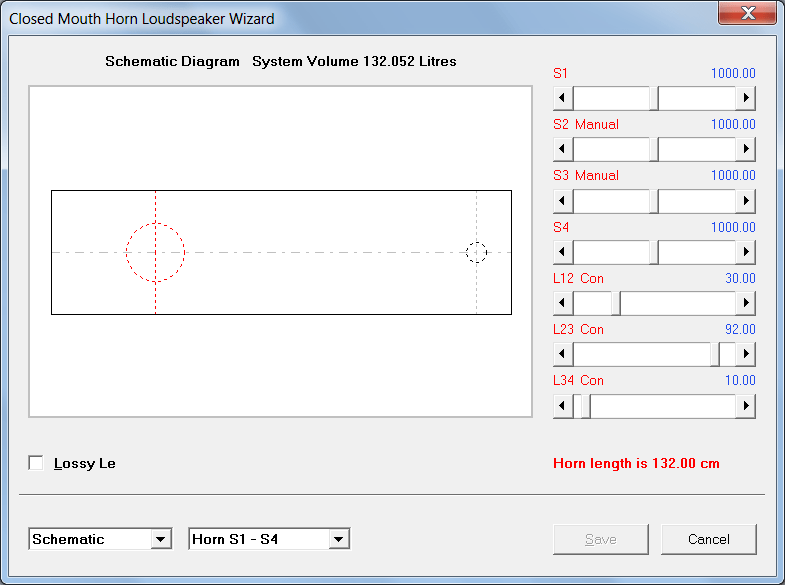Click the right arrow of the S4 slider
Image resolution: width=785 pixels, height=585 pixels.
745,251
